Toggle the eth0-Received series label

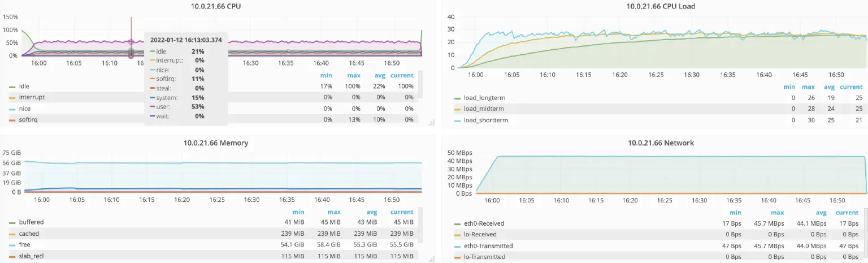click(x=480, y=223)
